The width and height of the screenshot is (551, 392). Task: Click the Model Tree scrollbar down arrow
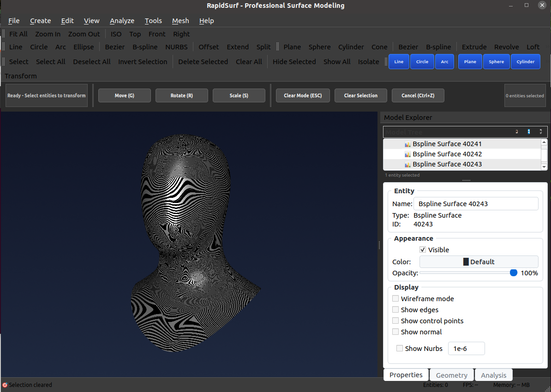click(544, 167)
